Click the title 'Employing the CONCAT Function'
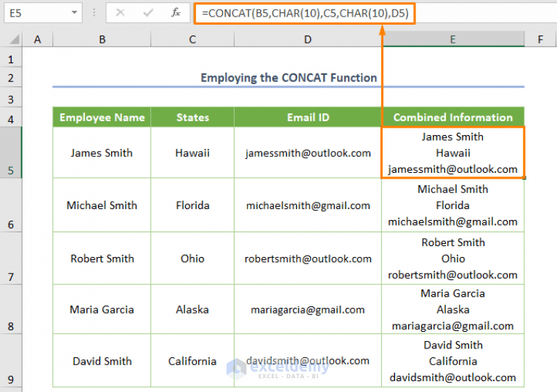Viewport: 557px width, 392px height. pos(288,78)
